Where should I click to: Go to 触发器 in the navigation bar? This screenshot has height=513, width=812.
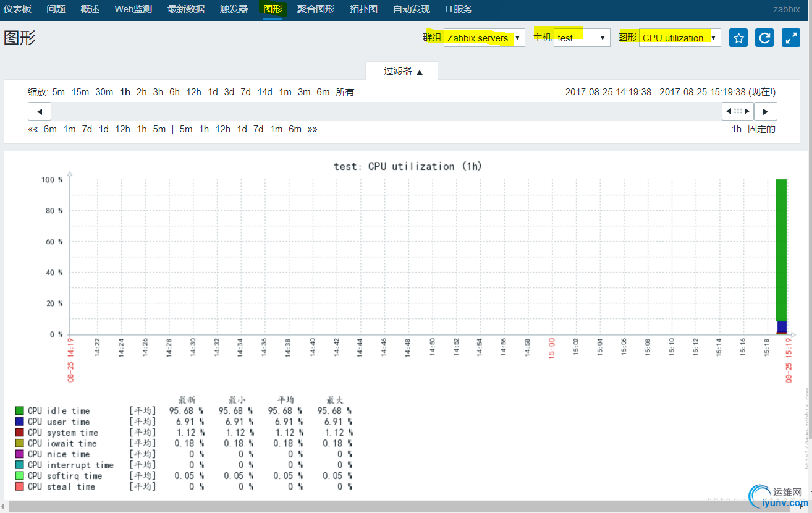(234, 9)
